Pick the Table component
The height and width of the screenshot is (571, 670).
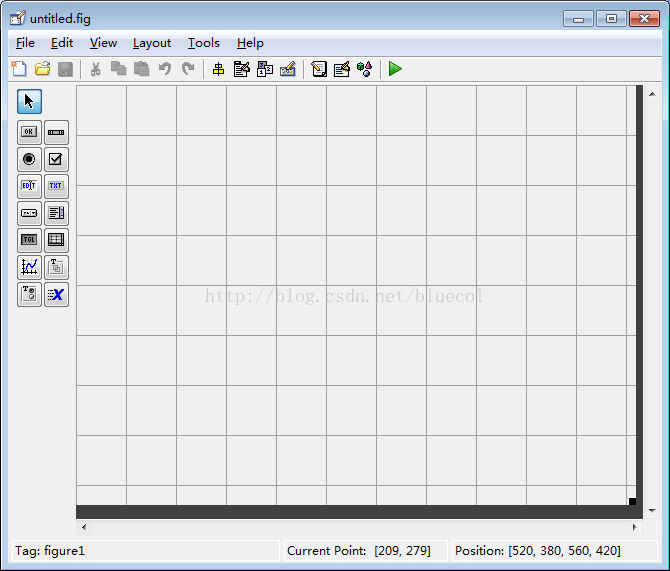pyautogui.click(x=56, y=240)
